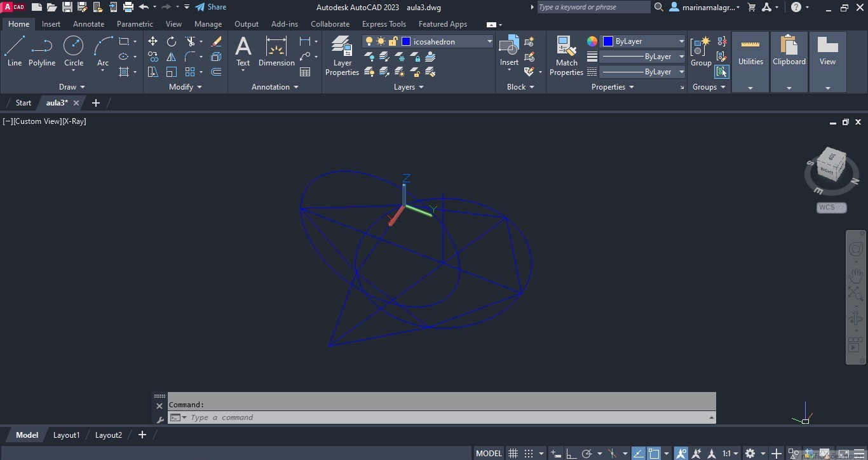Click MODEL space button in status bar
The image size is (868, 460).
point(489,454)
